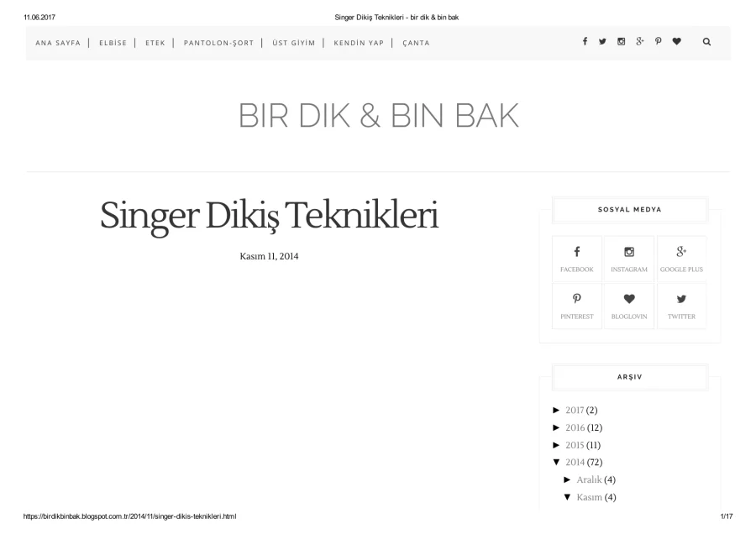Open FACEBOOK tile in Sosyal Medya widget

576,259
